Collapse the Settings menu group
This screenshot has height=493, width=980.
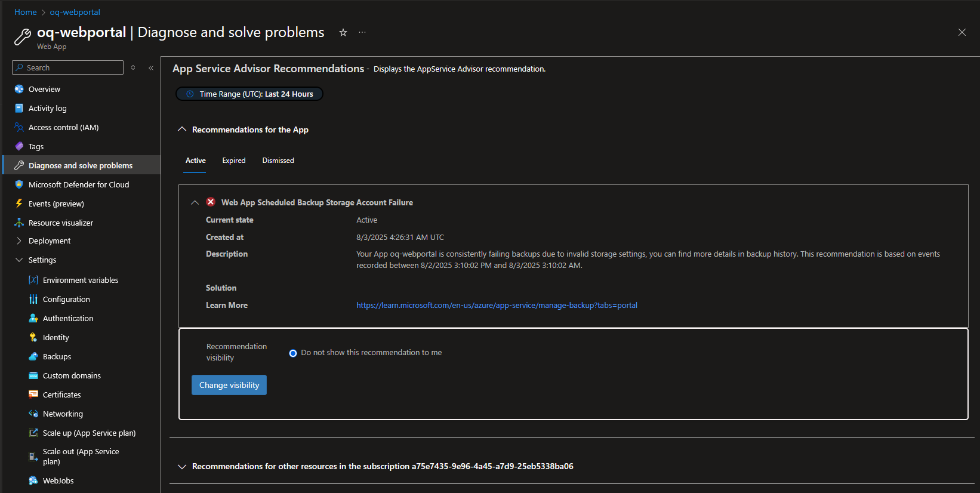coord(19,260)
